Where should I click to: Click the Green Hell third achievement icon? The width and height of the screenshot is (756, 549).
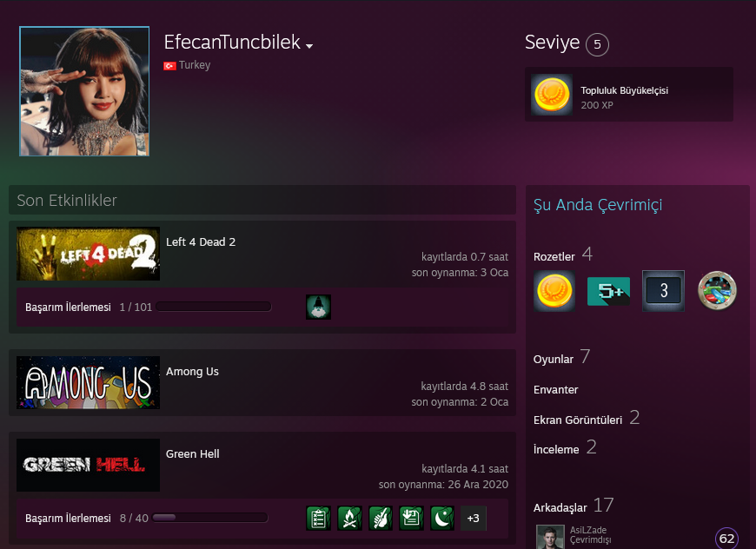(x=381, y=518)
